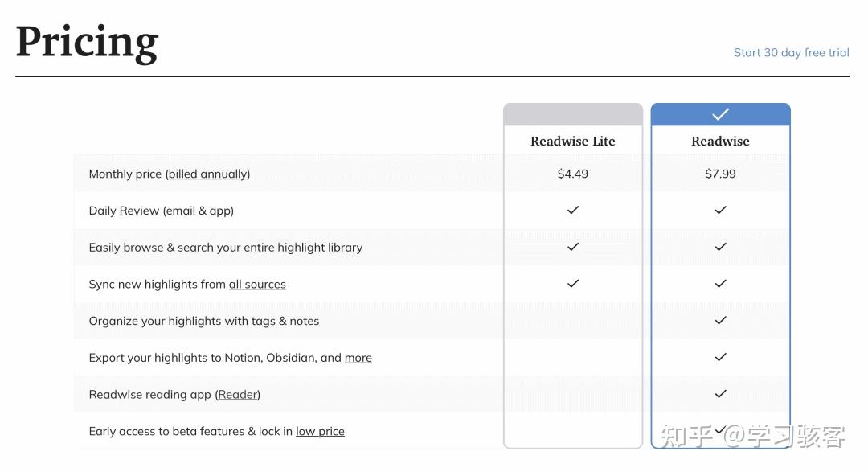Open the billed annually link
868x472 pixels.
point(208,174)
